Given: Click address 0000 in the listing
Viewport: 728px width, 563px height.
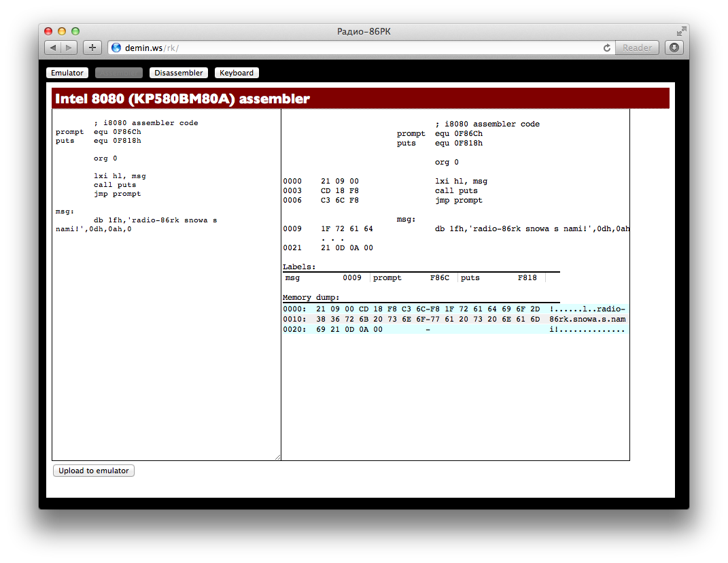Looking at the screenshot, I should [x=292, y=181].
